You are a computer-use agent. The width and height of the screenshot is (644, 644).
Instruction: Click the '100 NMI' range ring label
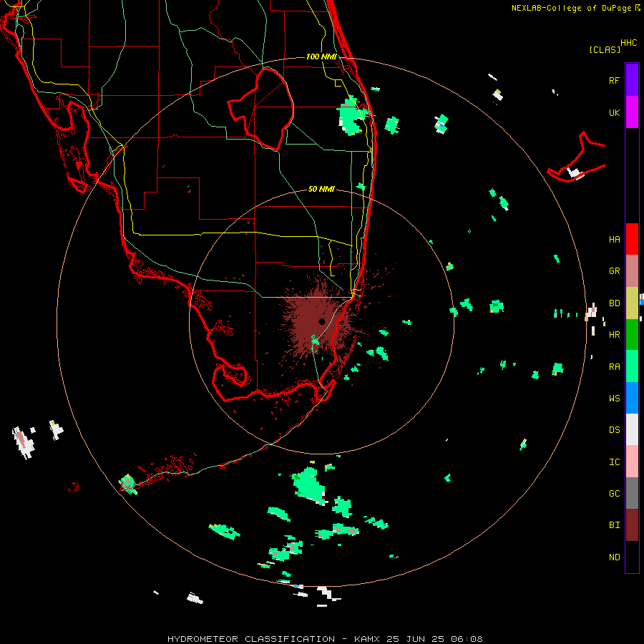tap(321, 57)
